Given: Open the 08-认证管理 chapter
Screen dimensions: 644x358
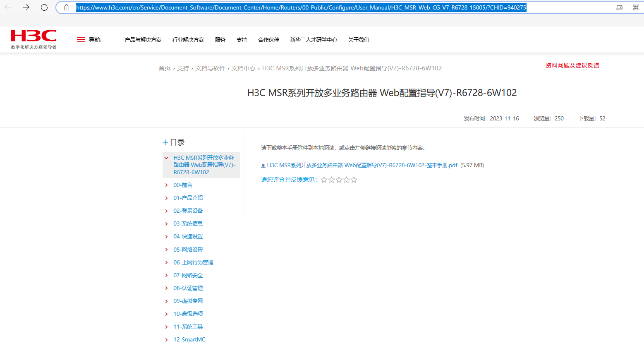Looking at the screenshot, I should pos(188,288).
